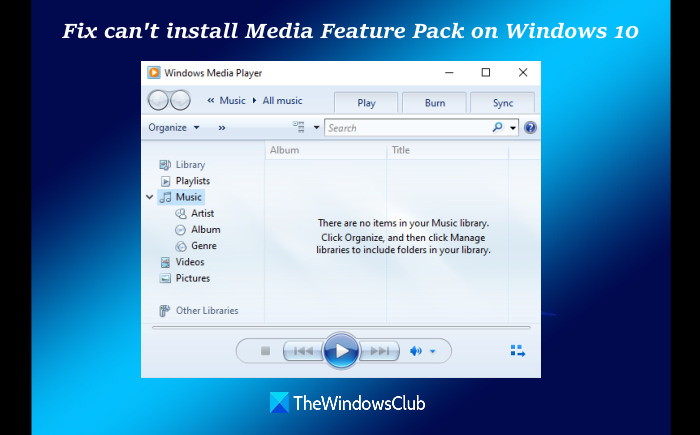
Task: Select Artist under Music
Action: point(203,213)
